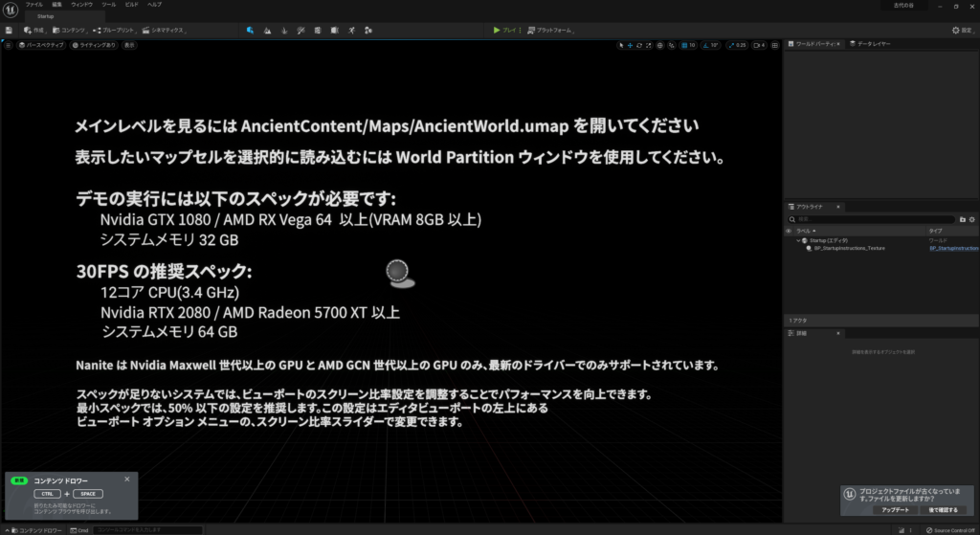
Task: Sort the Outliner by ラベル column
Action: [x=860, y=231]
